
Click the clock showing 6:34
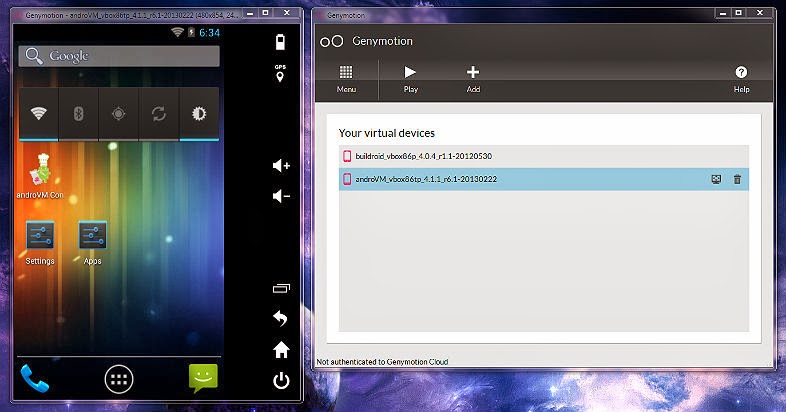(x=210, y=33)
